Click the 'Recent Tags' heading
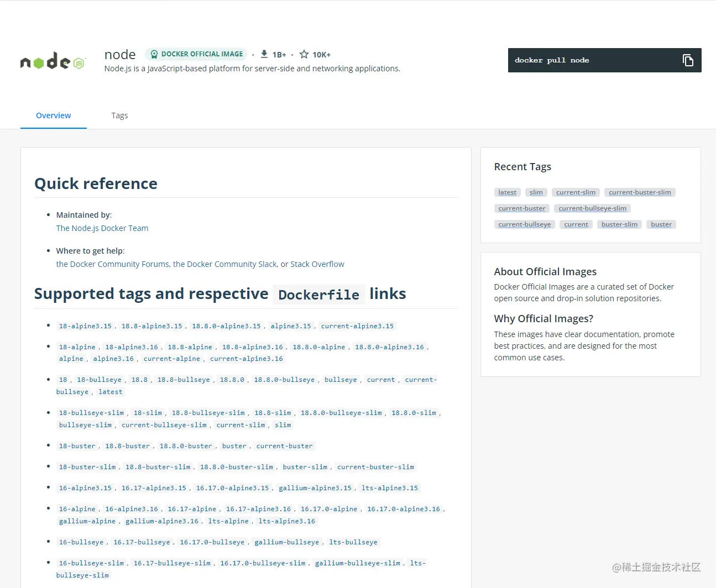This screenshot has height=588, width=716. pos(522,167)
